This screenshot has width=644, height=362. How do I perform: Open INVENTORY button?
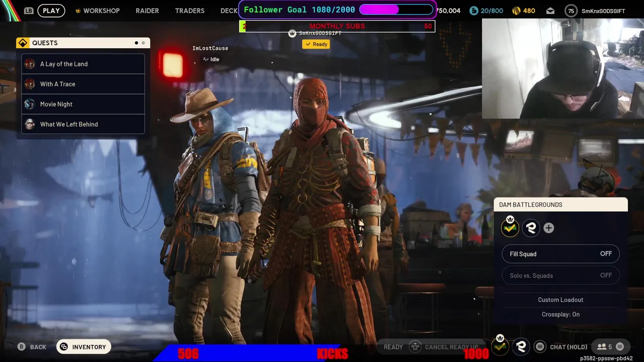[x=84, y=347]
